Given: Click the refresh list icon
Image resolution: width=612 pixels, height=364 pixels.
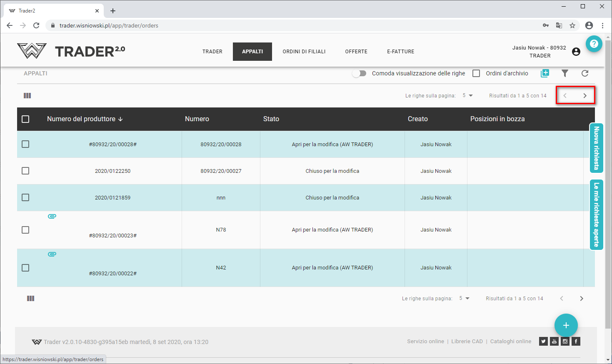Looking at the screenshot, I should click(x=585, y=73).
